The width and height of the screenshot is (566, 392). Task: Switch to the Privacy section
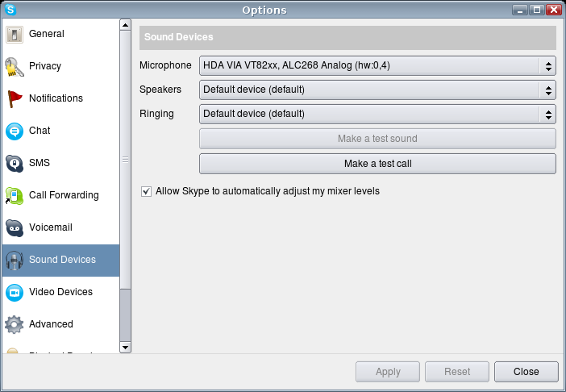pyautogui.click(x=60, y=66)
